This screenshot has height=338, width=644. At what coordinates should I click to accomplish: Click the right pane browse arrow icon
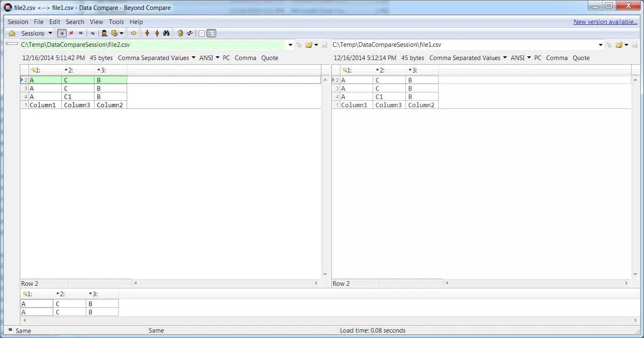pyautogui.click(x=609, y=45)
